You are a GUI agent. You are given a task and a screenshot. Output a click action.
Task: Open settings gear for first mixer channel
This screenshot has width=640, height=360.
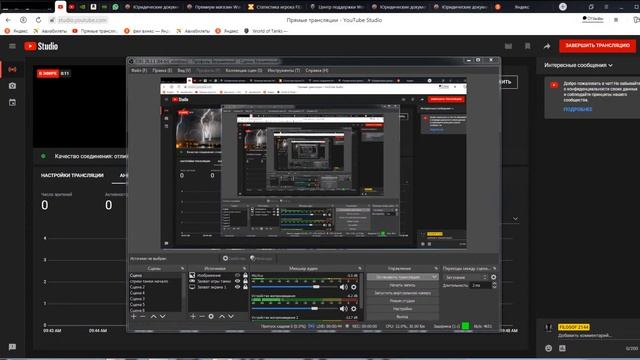pyautogui.click(x=354, y=287)
